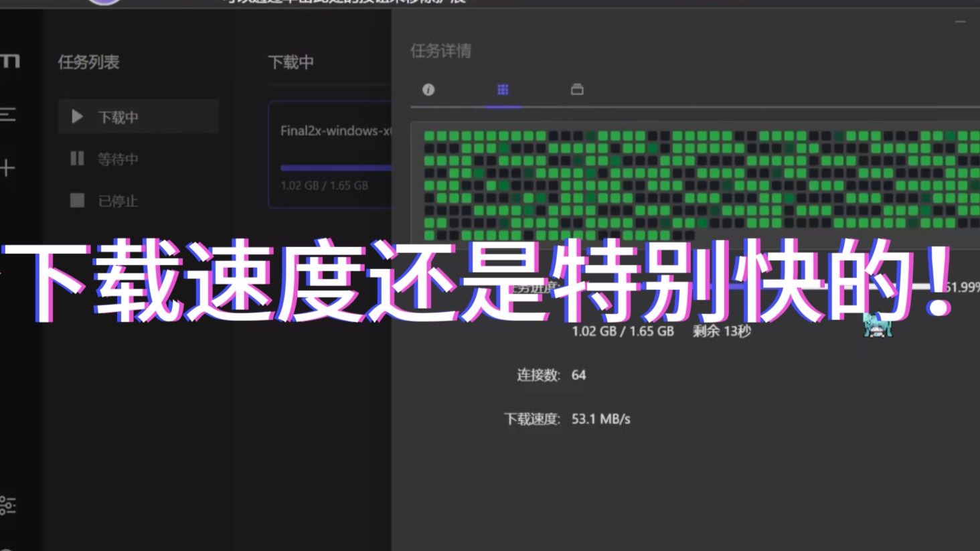Click the 下载中 heading above the task card
Image resolution: width=980 pixels, height=551 pixels.
(x=291, y=62)
